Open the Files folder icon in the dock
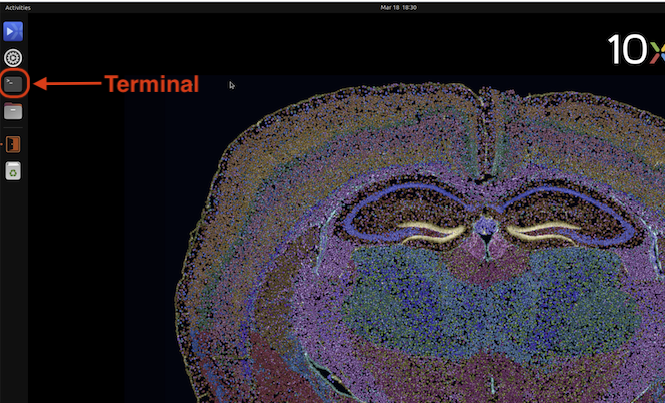Screen dimensions: 665x403 click(13, 111)
